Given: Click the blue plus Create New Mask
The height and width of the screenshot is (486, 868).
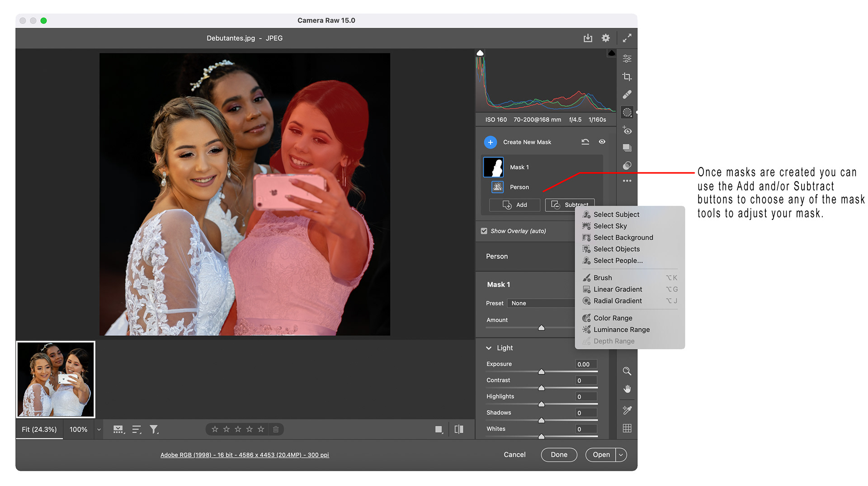Looking at the screenshot, I should coord(491,142).
